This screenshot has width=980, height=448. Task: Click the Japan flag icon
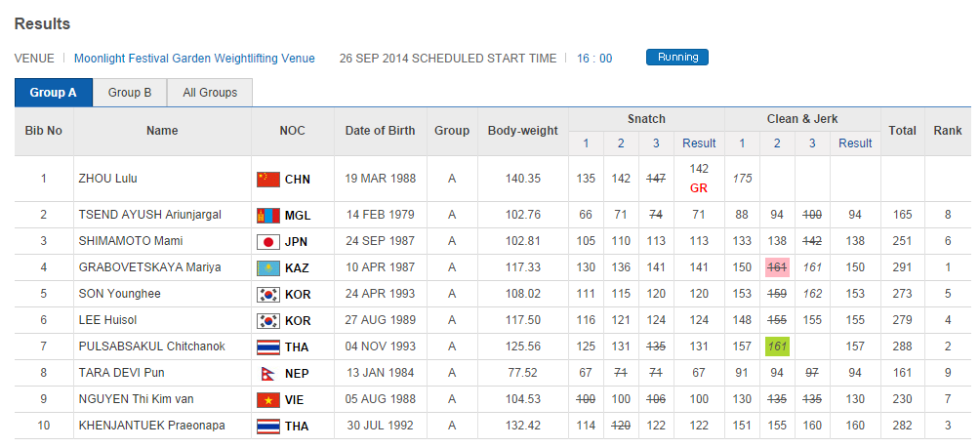pos(267,241)
